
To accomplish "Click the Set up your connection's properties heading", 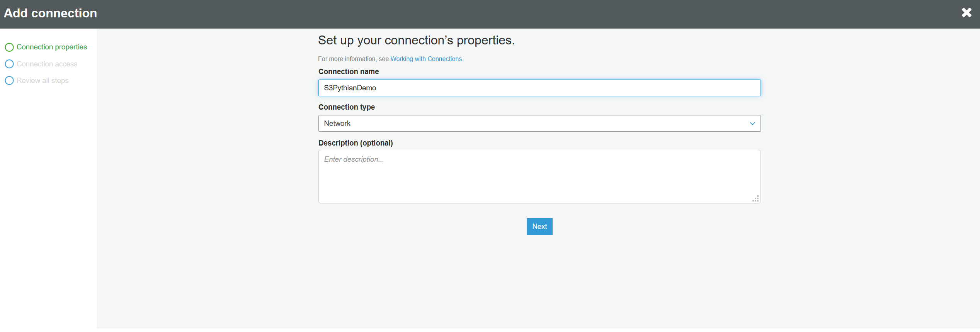I will 416,41.
